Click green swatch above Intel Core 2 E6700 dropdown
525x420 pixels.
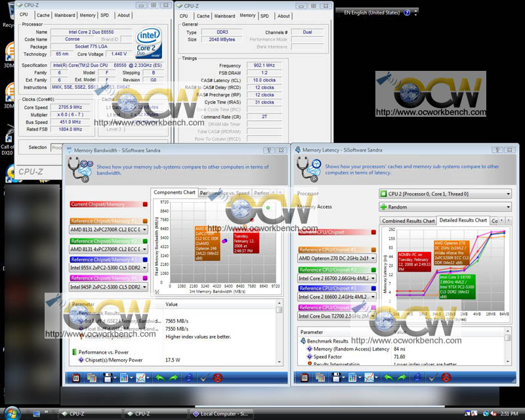pos(373,270)
